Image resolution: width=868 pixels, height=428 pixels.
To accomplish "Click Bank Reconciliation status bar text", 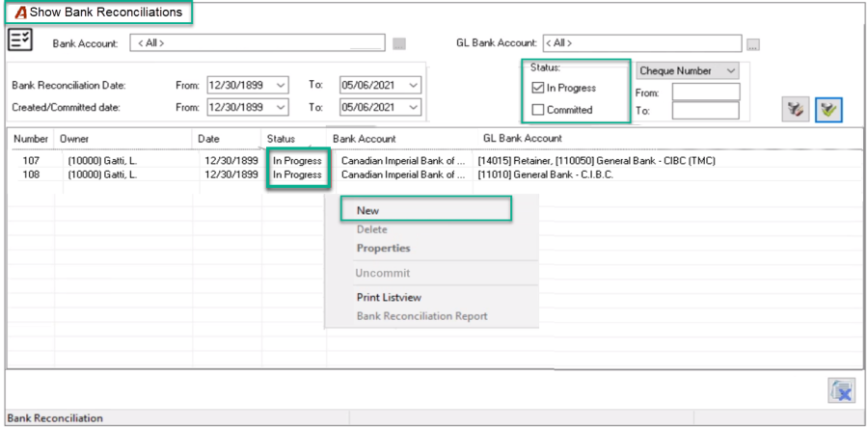I will (x=55, y=418).
